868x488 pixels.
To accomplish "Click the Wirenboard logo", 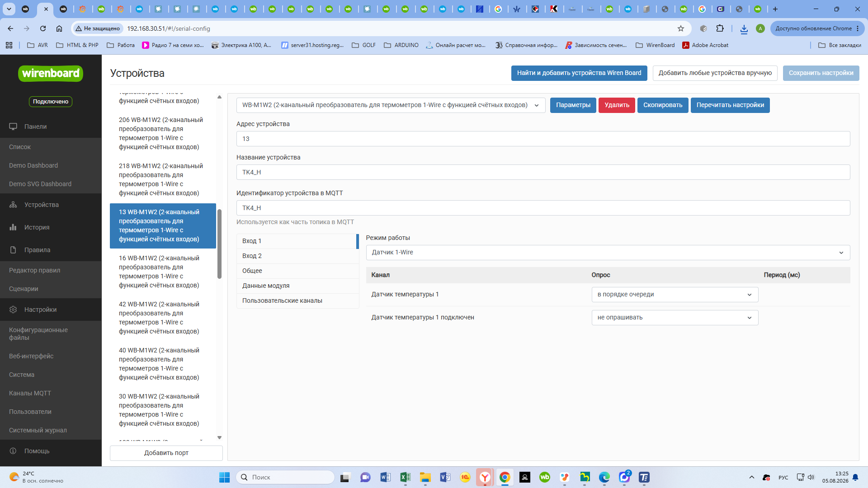I will coord(51,73).
